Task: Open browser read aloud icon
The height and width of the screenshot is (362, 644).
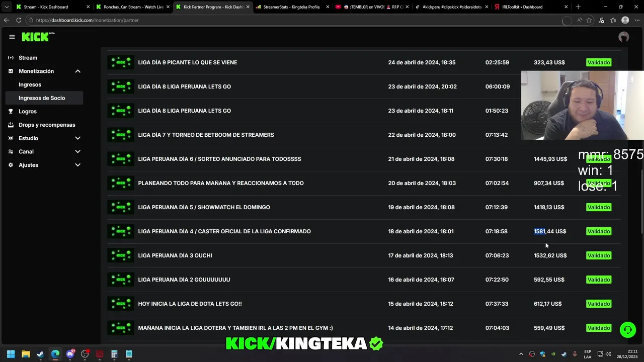Action: tap(580, 20)
